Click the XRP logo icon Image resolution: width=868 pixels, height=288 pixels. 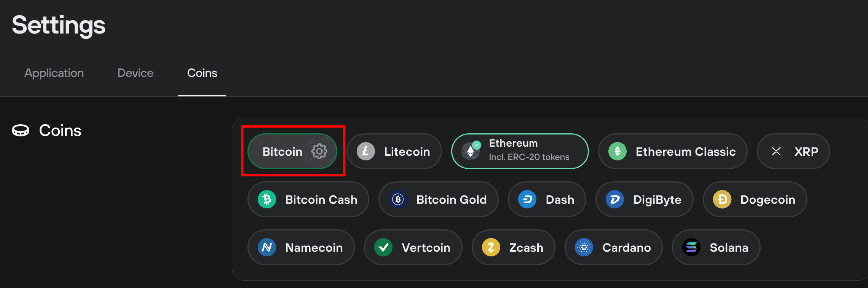[776, 151]
